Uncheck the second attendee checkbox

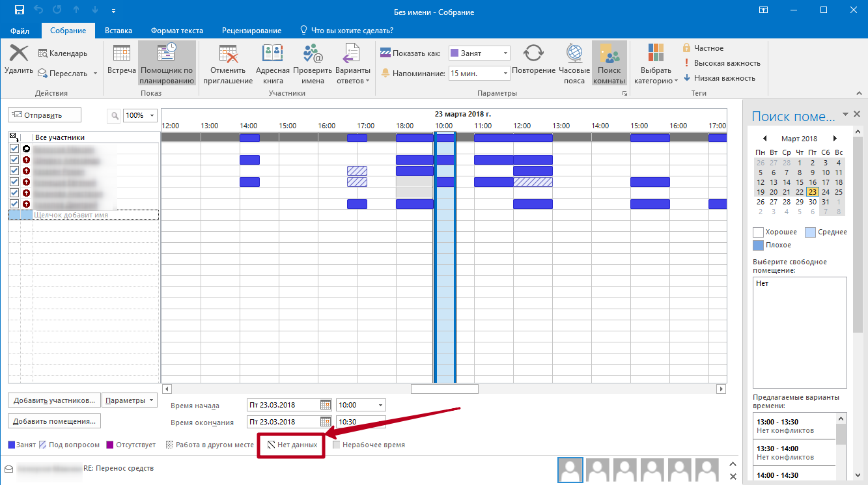tap(14, 160)
